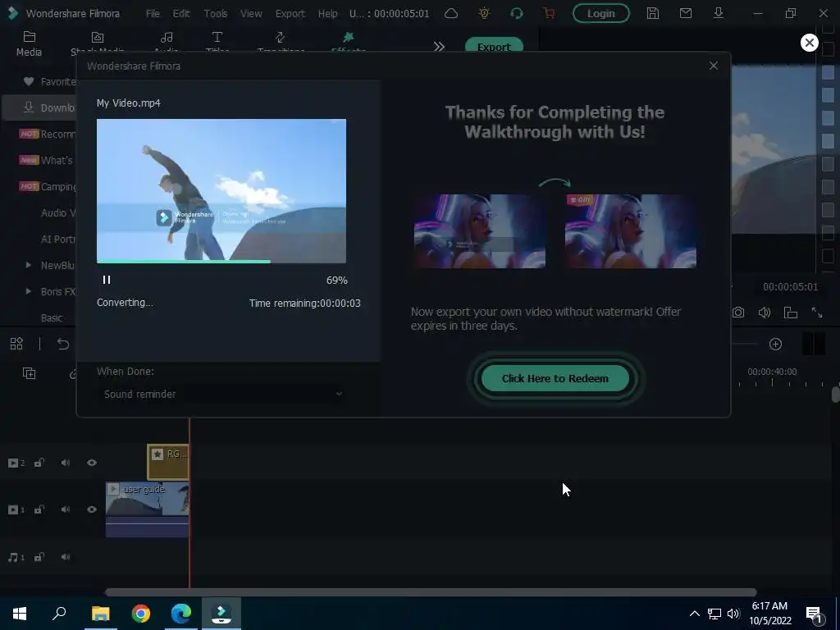Image resolution: width=840 pixels, height=630 pixels.
Task: Open the When Done Sound reminder dropdown
Action: 221,395
